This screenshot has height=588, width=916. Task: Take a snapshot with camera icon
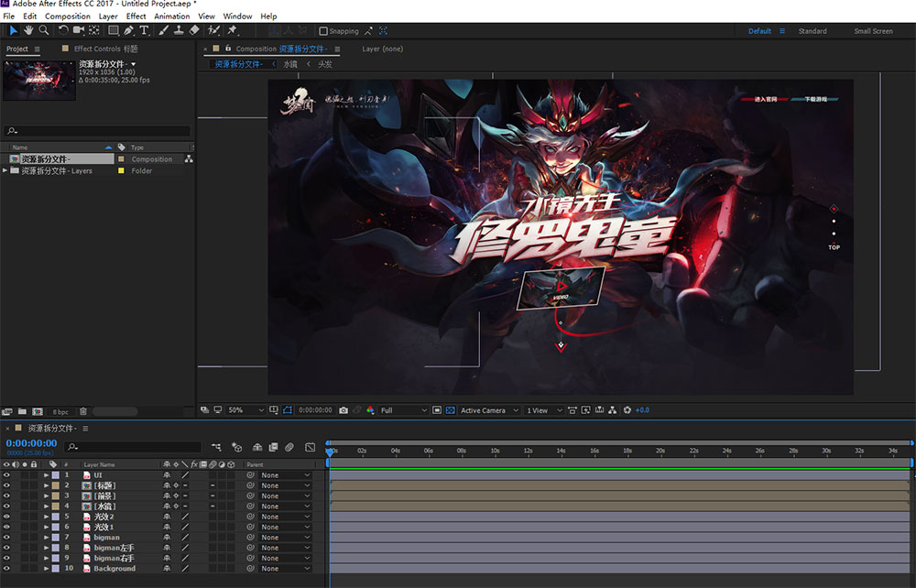click(343, 410)
